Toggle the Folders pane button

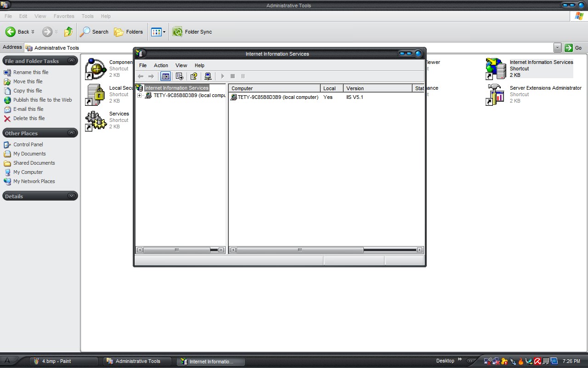pyautogui.click(x=129, y=32)
